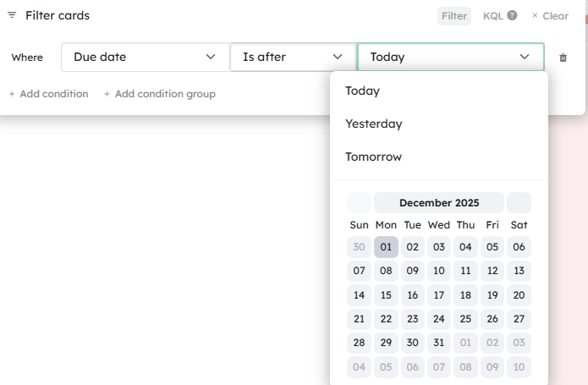Select Yesterday from the date options

click(373, 124)
